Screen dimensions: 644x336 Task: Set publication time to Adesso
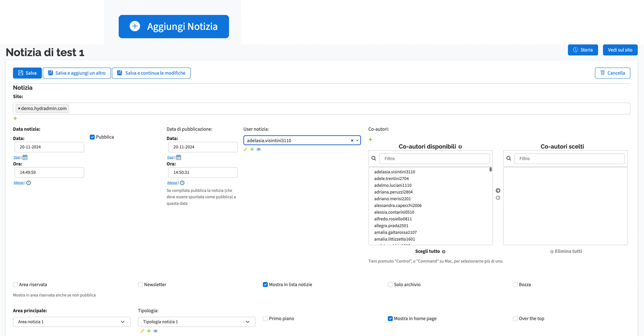coord(172,183)
